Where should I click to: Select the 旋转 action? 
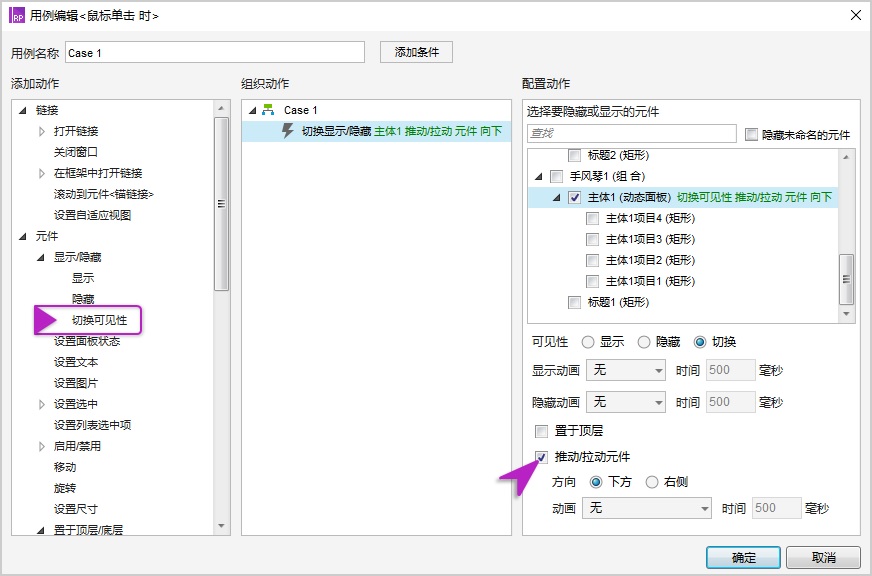(65, 488)
